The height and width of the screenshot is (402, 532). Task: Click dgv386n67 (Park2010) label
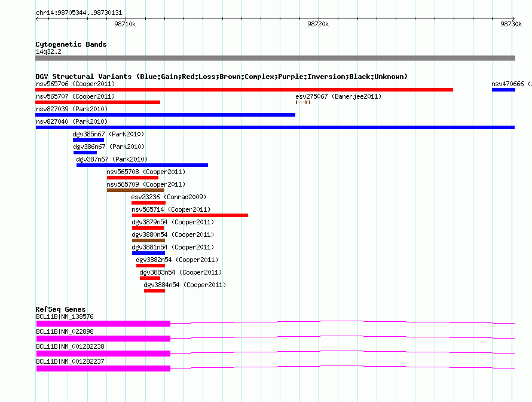click(x=109, y=147)
